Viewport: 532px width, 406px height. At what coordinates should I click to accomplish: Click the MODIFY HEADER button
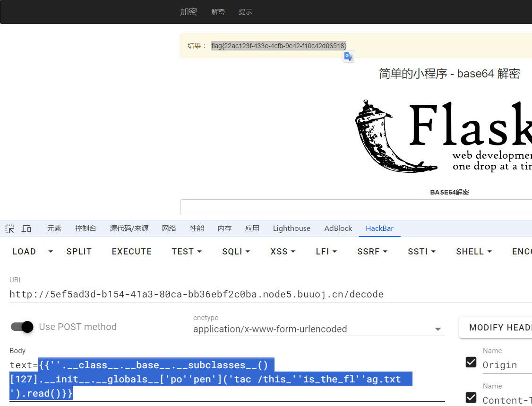[497, 328]
